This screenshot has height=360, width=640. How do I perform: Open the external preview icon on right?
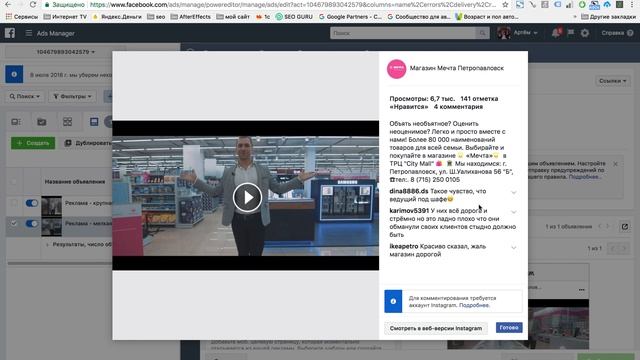pyautogui.click(x=625, y=227)
